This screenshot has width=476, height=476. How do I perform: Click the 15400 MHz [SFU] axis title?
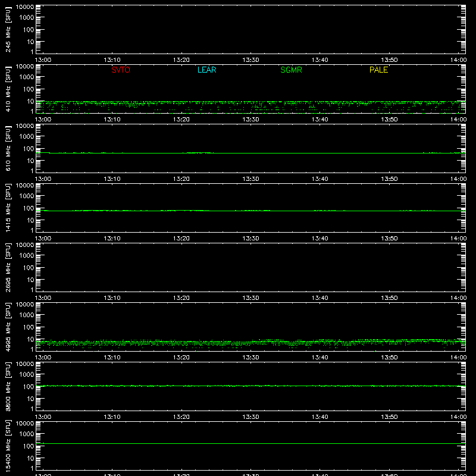point(8,446)
